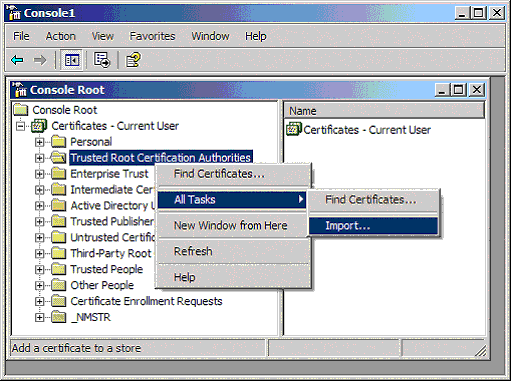Expand the Enterprise Trust node
The image size is (511, 384).
(39, 174)
